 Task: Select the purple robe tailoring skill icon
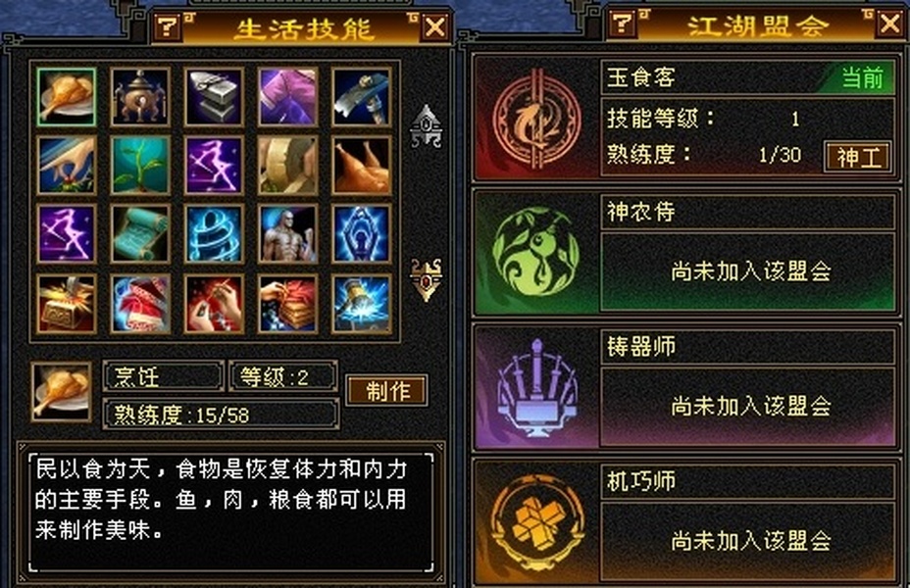click(x=288, y=97)
